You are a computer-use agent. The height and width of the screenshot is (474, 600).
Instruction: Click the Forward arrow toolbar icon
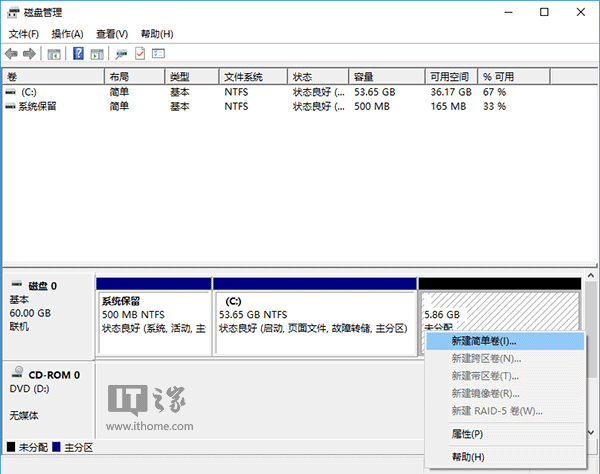tap(29, 54)
